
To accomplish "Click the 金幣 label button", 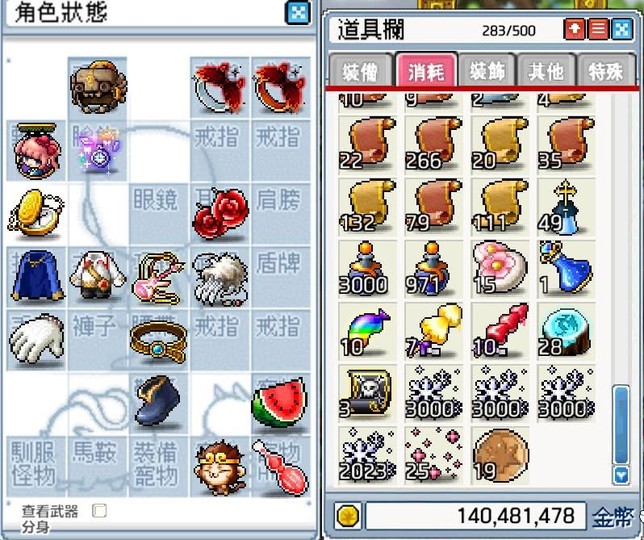I will (613, 517).
